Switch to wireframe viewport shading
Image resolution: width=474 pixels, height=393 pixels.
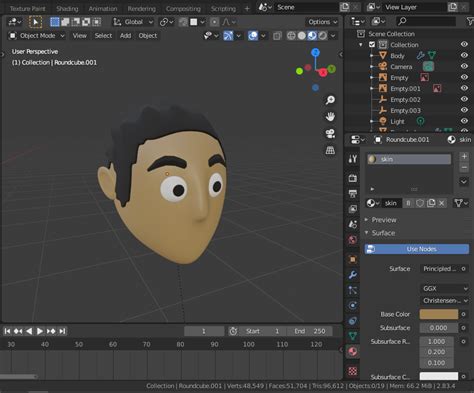pos(291,36)
